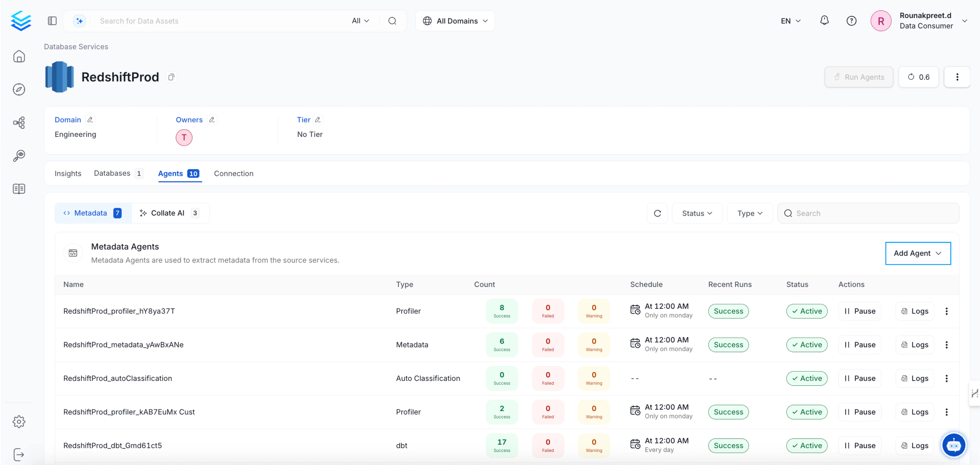This screenshot has height=465, width=980.
Task: Click the Engineering domain value
Action: click(75, 134)
